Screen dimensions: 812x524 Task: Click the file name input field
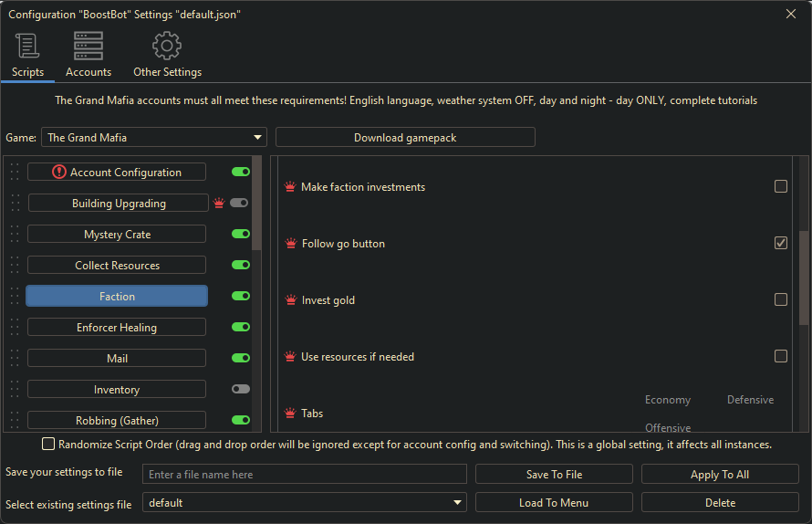304,475
